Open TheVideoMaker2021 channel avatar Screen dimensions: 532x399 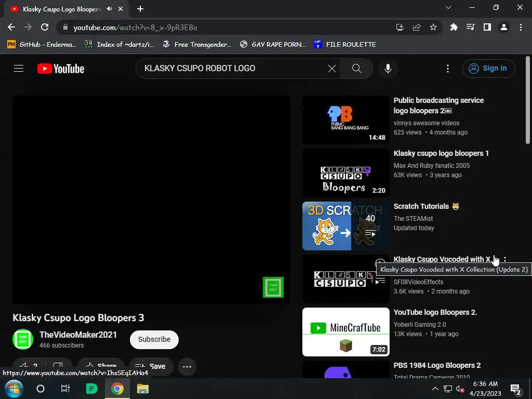[23, 339]
